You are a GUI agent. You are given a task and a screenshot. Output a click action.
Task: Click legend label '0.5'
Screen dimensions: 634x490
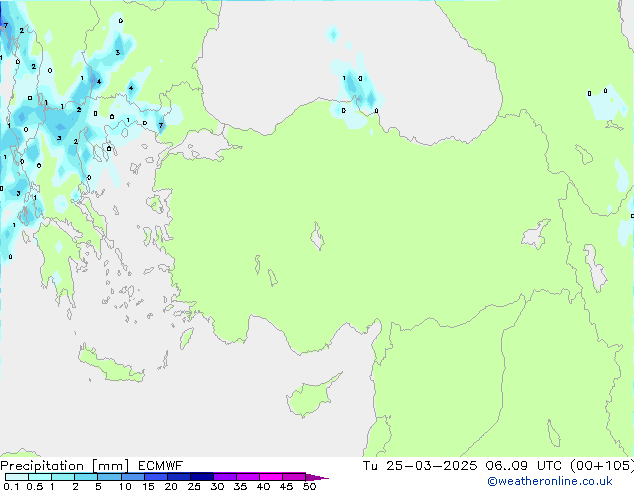click(34, 486)
